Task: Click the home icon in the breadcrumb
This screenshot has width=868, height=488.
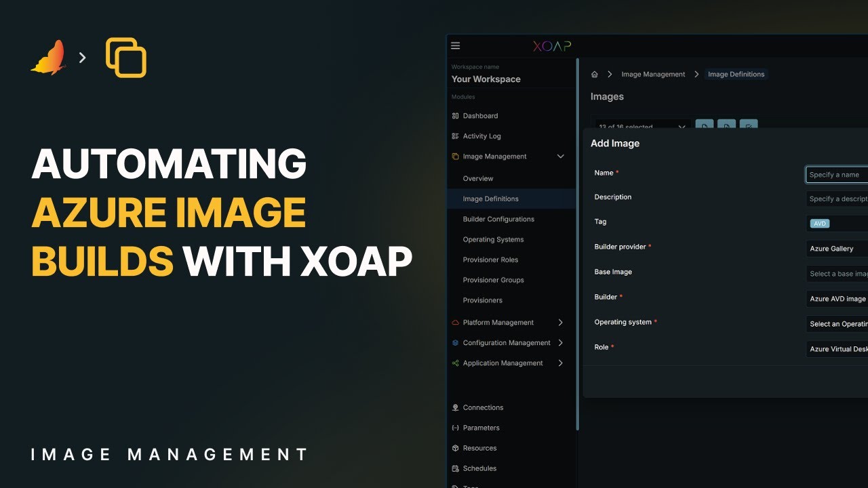Action: point(595,75)
